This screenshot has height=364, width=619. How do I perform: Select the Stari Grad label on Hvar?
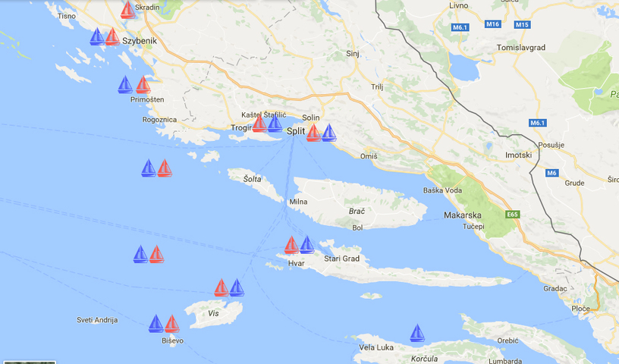pos(342,259)
